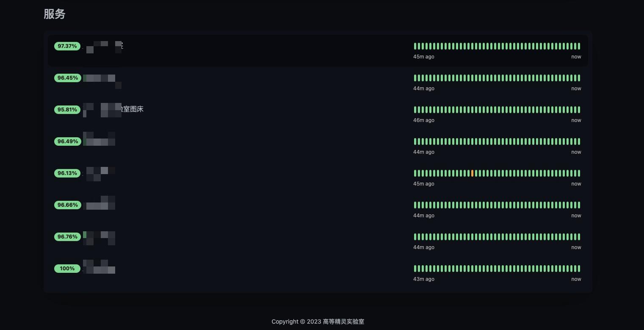
Task: Click '43m ago' label in 100% row
Action: pos(424,279)
